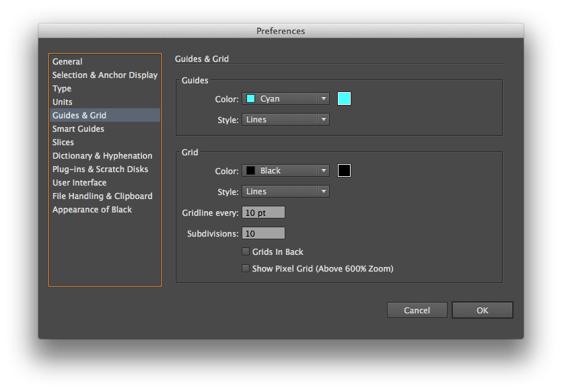Open the Grid Color dropdown showing Black
This screenshot has height=392, width=562.
pos(285,170)
